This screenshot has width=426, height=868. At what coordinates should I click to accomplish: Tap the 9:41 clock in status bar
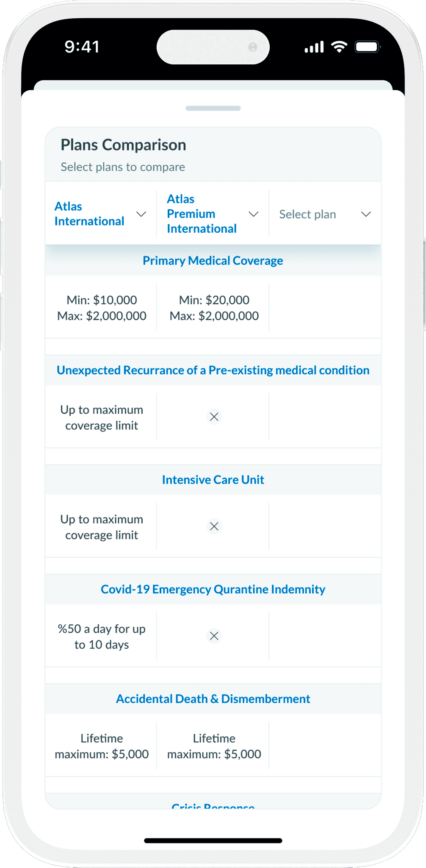[82, 47]
